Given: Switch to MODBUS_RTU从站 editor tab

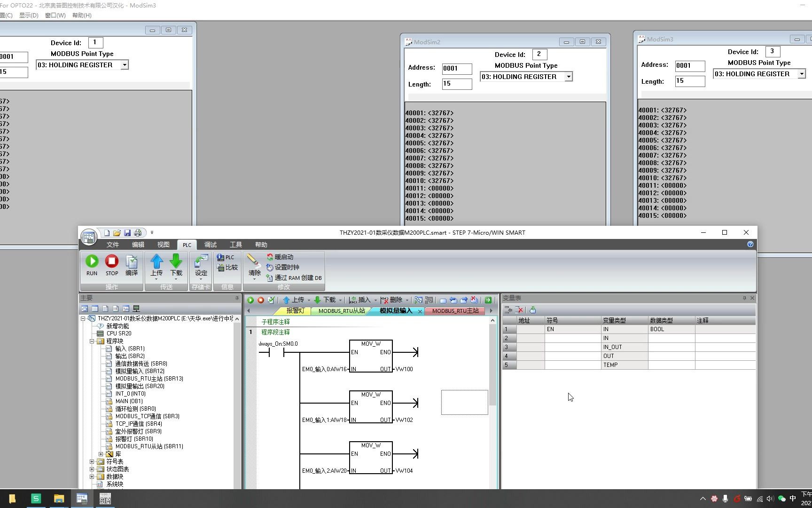Looking at the screenshot, I should click(x=342, y=311).
